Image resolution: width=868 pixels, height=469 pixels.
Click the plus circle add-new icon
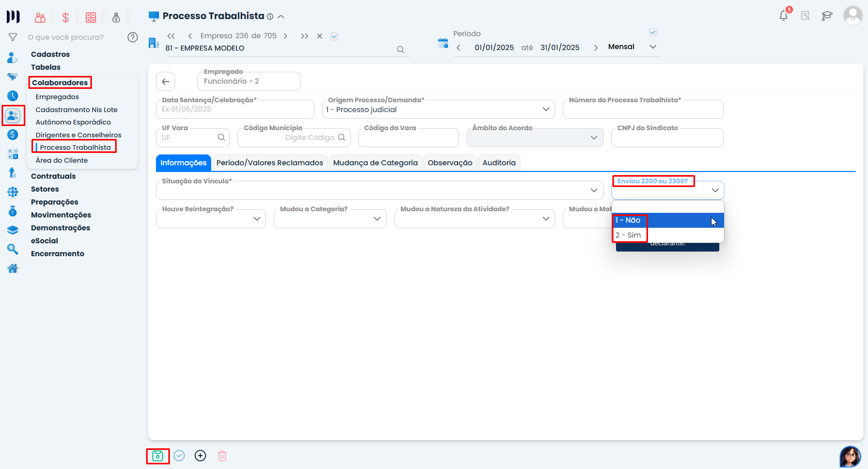(x=200, y=456)
